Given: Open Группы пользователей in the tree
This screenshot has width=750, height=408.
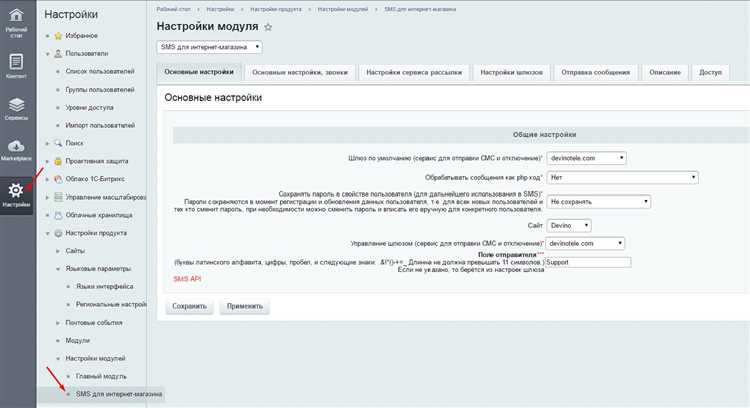Looking at the screenshot, I should pos(100,90).
